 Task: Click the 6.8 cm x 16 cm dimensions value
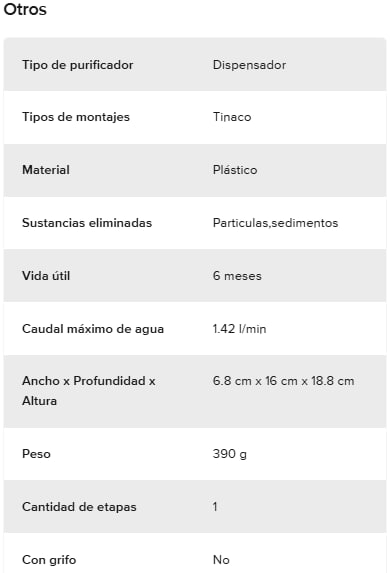pyautogui.click(x=283, y=381)
